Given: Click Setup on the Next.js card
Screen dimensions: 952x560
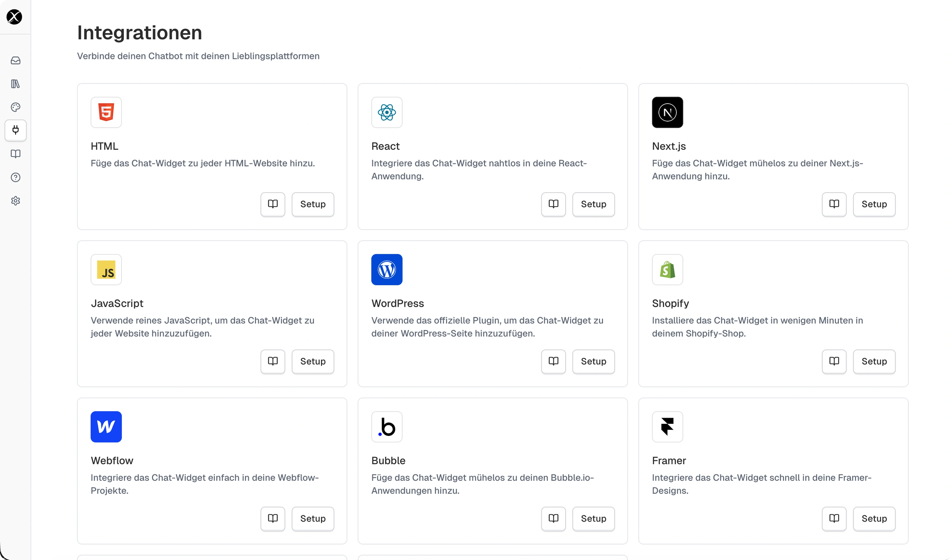Looking at the screenshot, I should click(874, 204).
